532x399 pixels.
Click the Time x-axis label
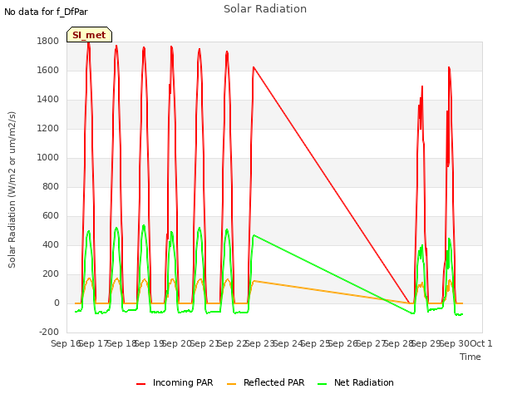[470, 357]
